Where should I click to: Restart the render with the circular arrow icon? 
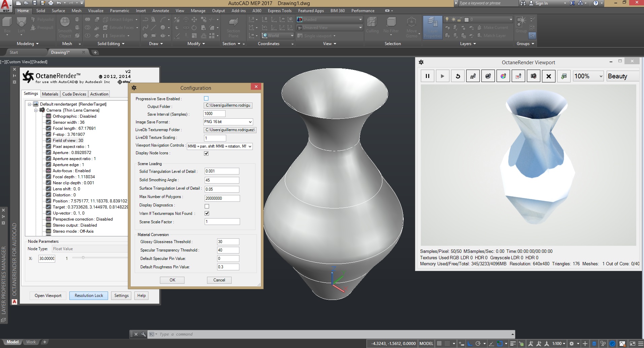458,76
